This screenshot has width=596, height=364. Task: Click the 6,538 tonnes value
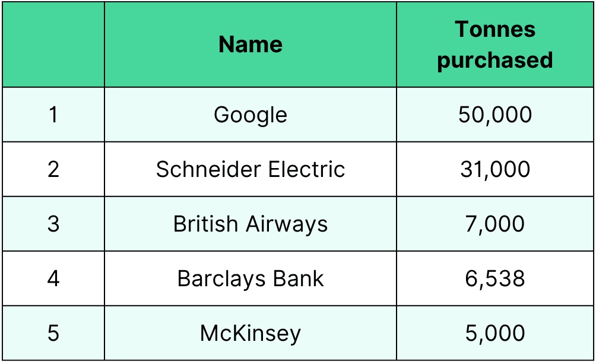point(495,278)
